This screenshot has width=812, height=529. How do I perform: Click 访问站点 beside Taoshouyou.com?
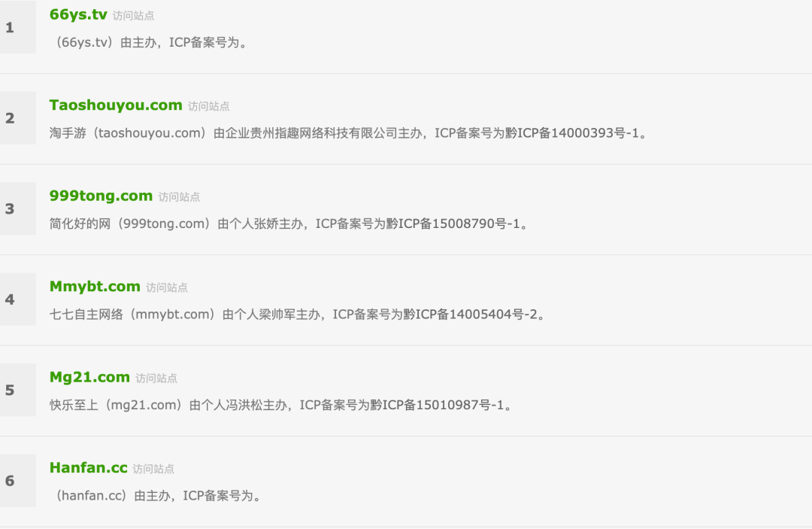[209, 107]
